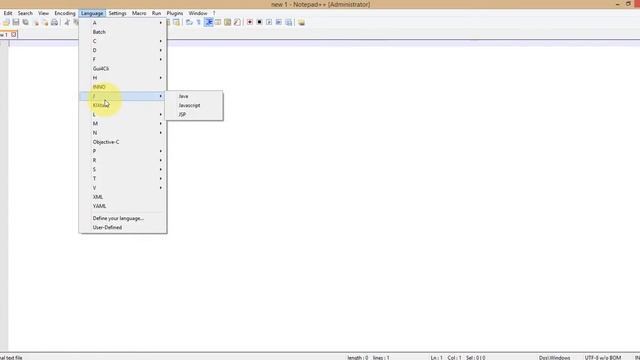Toggle the highlighted indent guide button

[x=209, y=22]
